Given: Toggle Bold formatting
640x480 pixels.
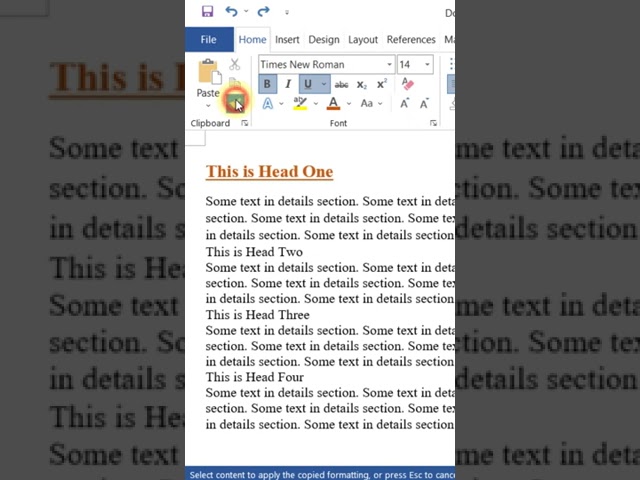Looking at the screenshot, I should click(x=267, y=84).
